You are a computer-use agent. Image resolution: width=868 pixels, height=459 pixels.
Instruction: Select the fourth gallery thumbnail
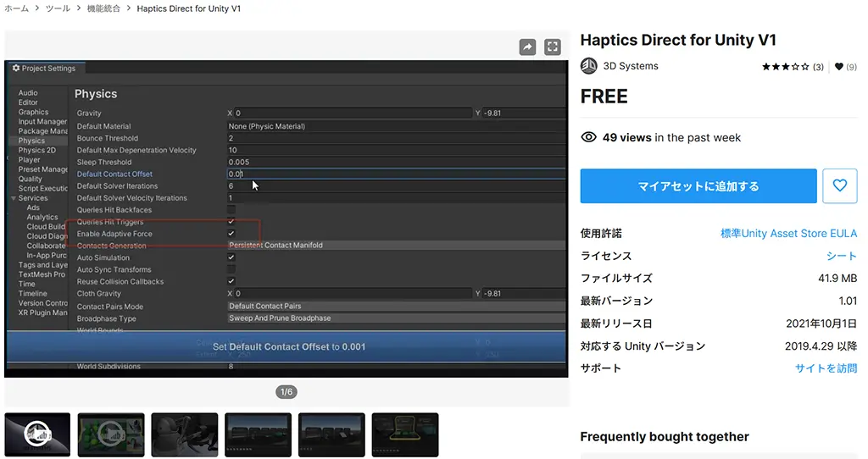[258, 434]
